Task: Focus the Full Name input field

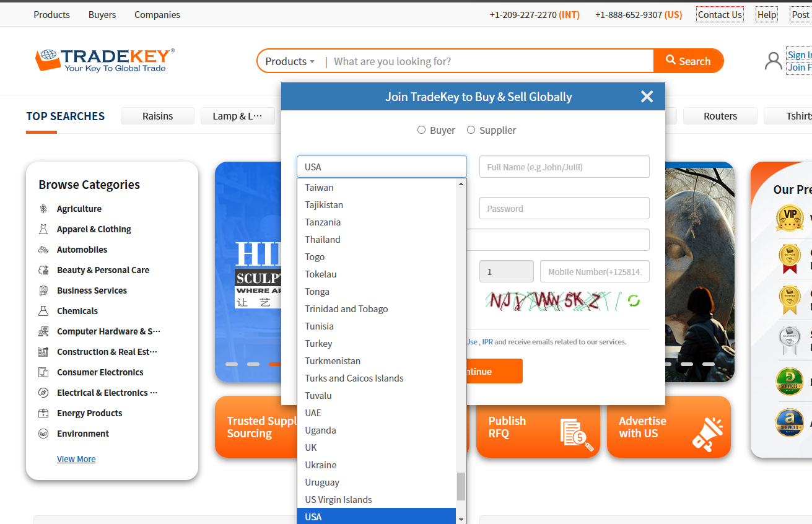Action: 564,167
